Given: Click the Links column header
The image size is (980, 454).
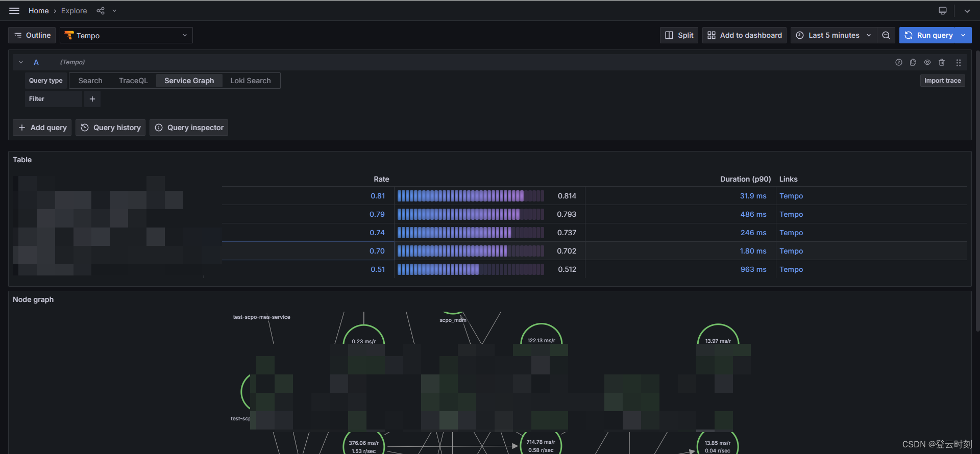Looking at the screenshot, I should 789,179.
